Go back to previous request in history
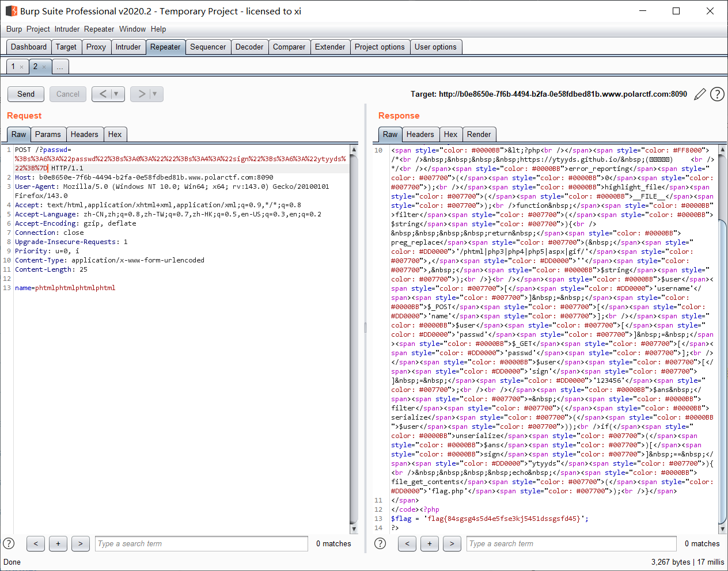Viewport: 728px width, 571px height. pos(103,94)
